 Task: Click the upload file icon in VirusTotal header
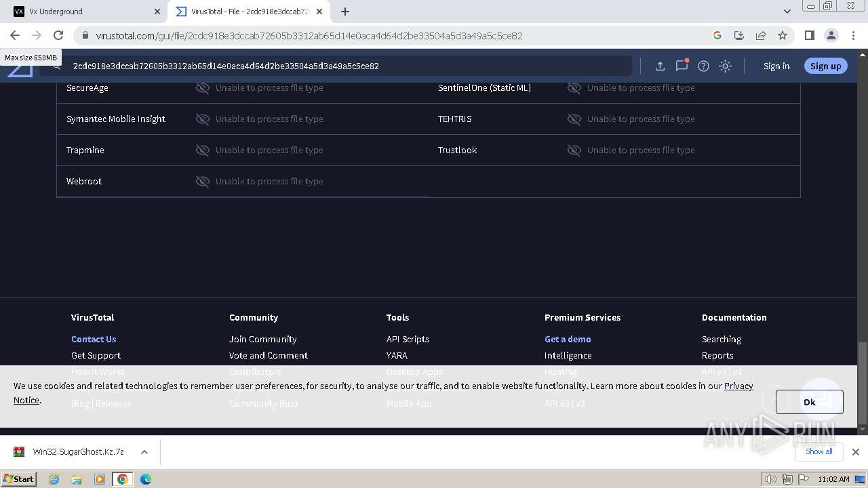(660, 66)
